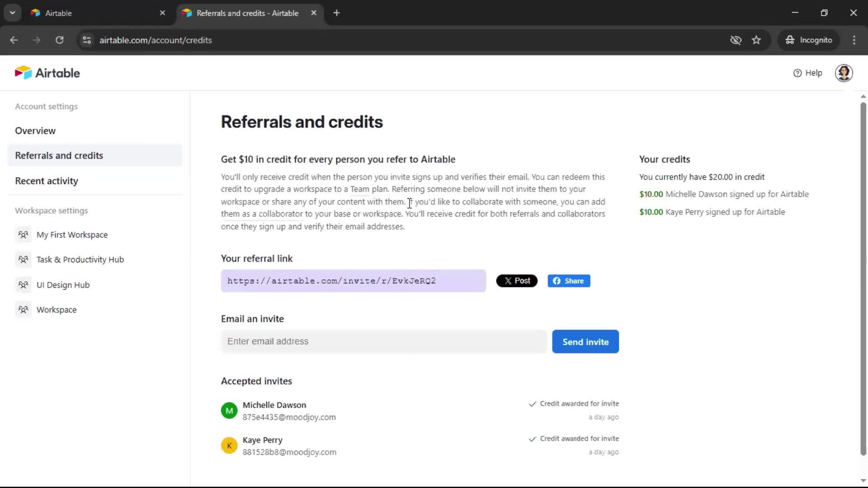The width and height of the screenshot is (868, 488).
Task: Open My First Workspace settings
Action: click(x=72, y=235)
